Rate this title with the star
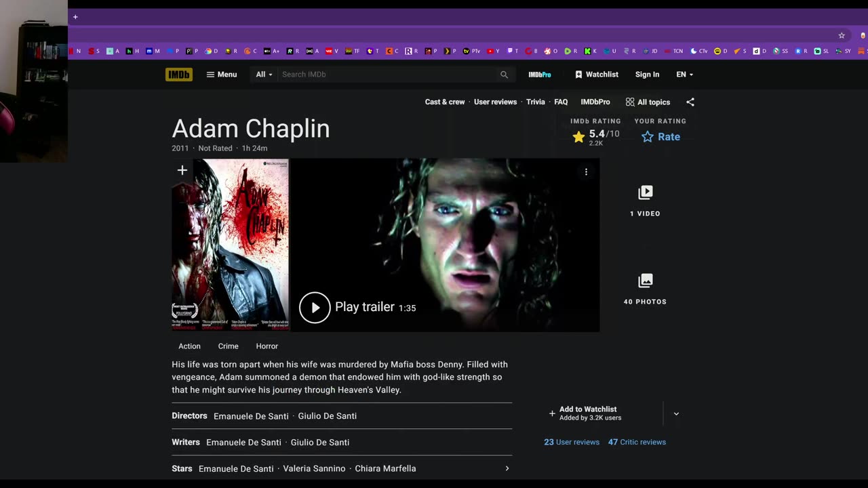868x488 pixels. pos(660,136)
